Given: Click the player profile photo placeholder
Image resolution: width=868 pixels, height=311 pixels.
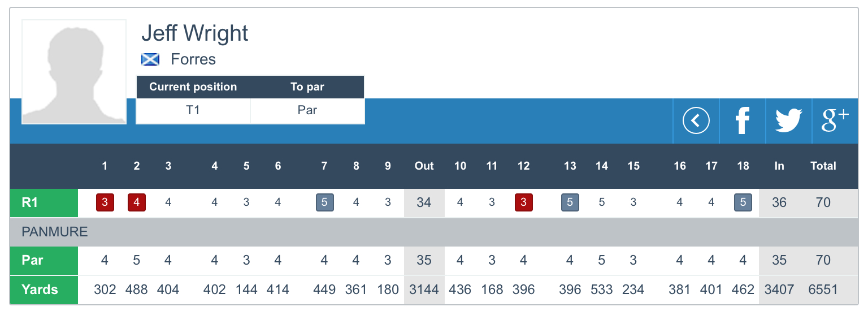Looking at the screenshot, I should point(73,72).
